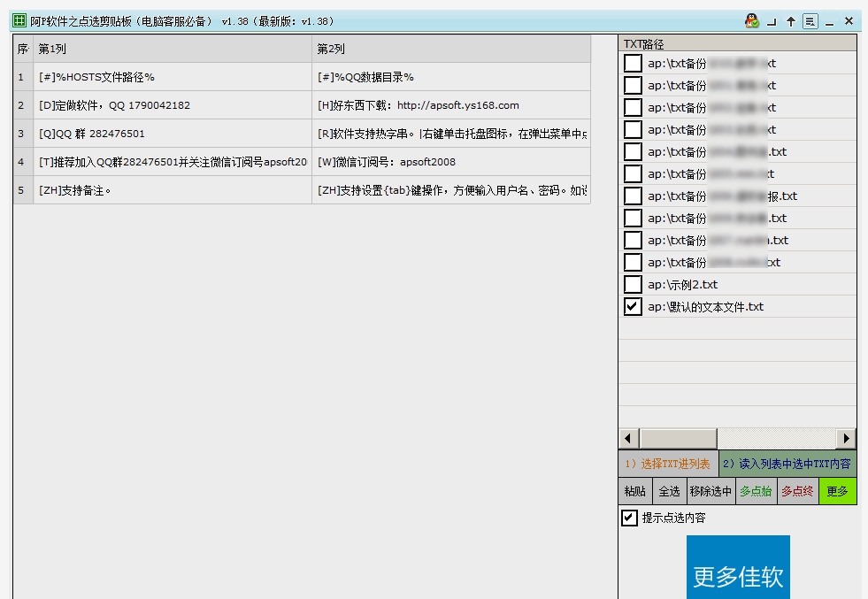The width and height of the screenshot is (868, 599).
Task: Select the cell [D]定做软件, QQ 1790042182
Action: (173, 105)
